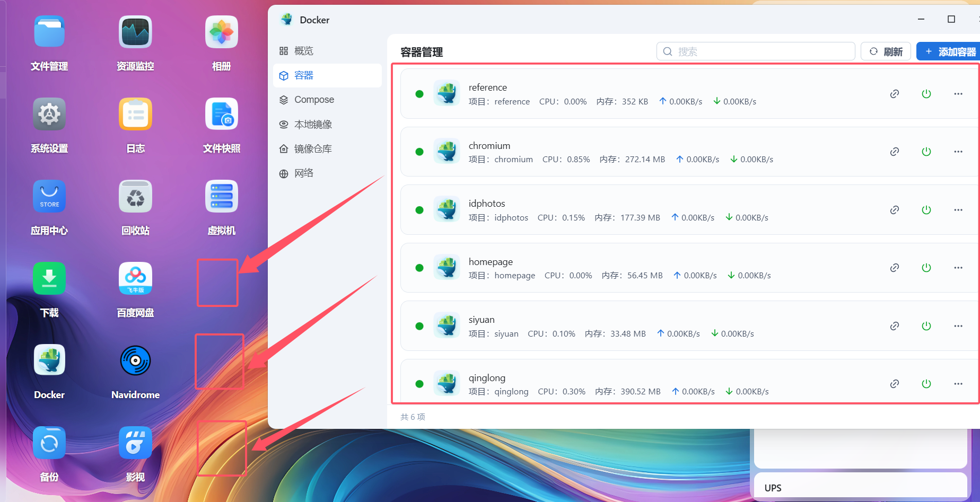Open the 相册 photo app

tap(222, 32)
